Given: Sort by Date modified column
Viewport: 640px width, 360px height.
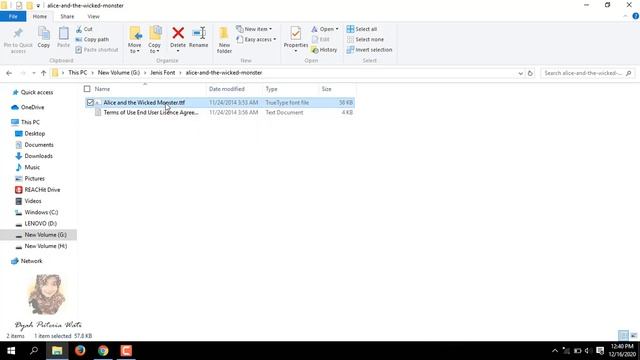Looking at the screenshot, I should tap(227, 89).
